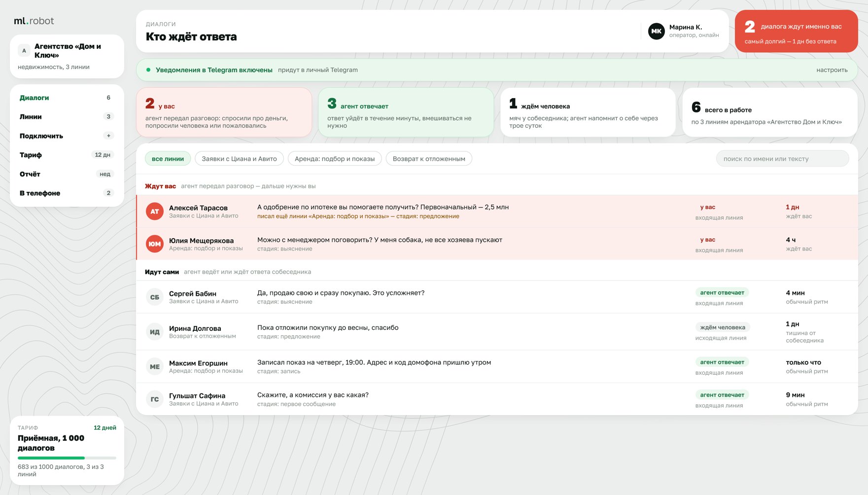Click Сергей Бабин's СБ avatar
The image size is (868, 495).
coord(155,297)
